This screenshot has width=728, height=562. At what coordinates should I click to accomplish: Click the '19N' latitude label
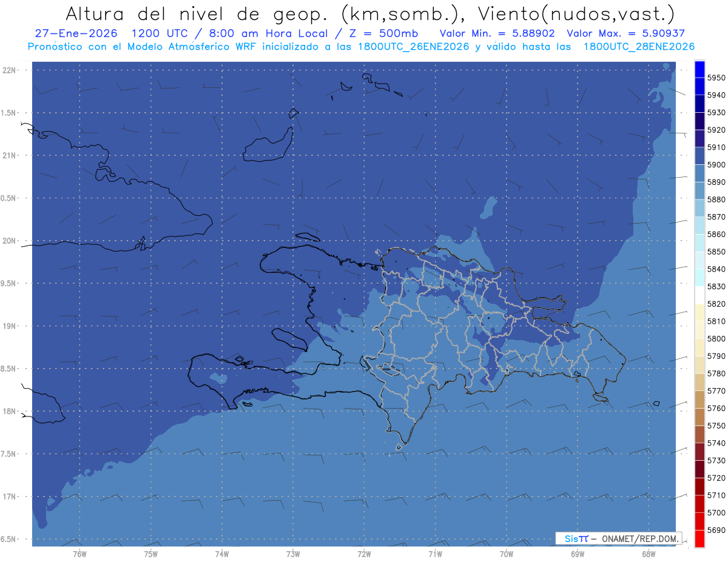(10, 326)
